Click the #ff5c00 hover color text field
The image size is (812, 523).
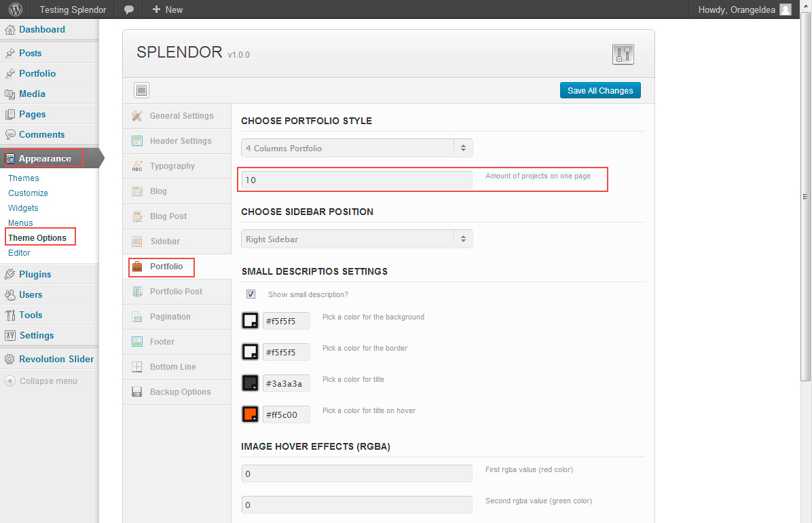(287, 414)
